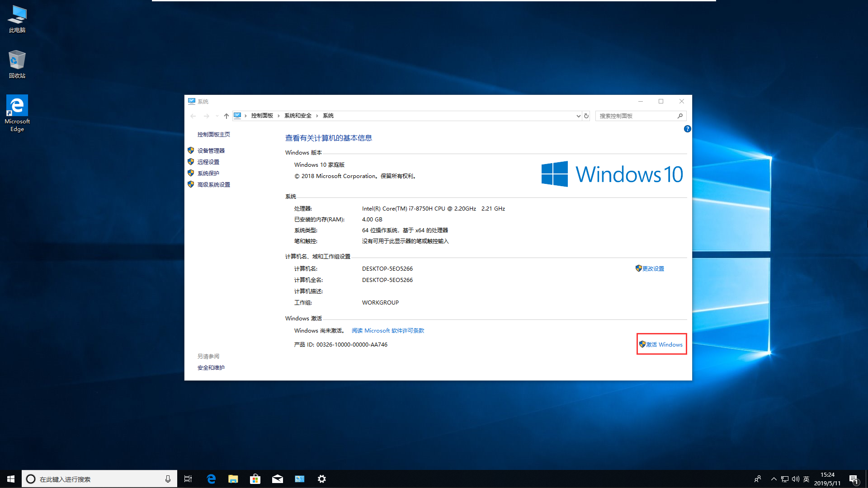868x488 pixels.
Task: Click 激活 Windows link
Action: pyautogui.click(x=664, y=344)
